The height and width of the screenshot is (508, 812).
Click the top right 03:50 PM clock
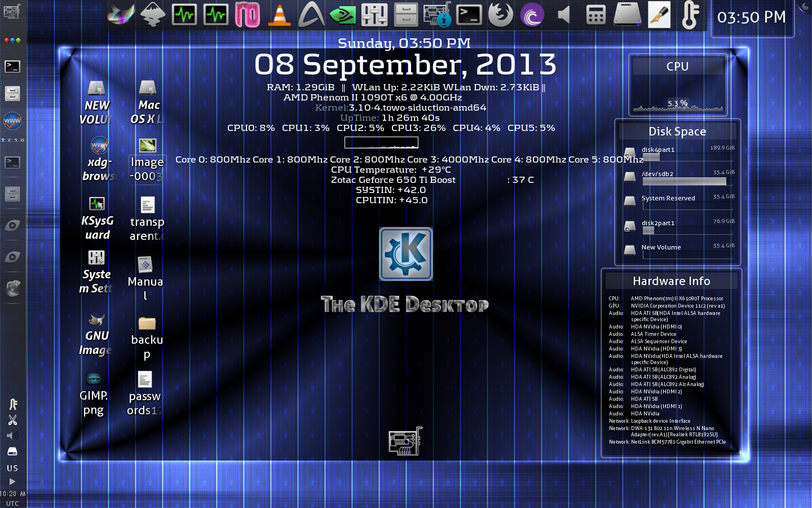[752, 17]
